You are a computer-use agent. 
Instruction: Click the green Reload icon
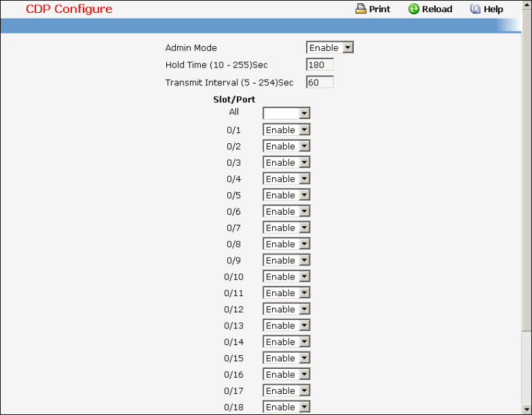(x=413, y=9)
